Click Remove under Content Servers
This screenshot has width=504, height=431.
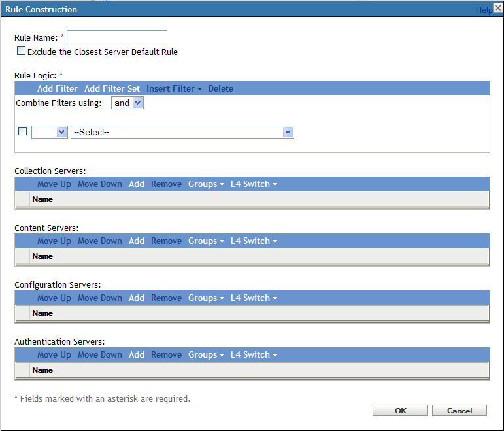tap(167, 241)
